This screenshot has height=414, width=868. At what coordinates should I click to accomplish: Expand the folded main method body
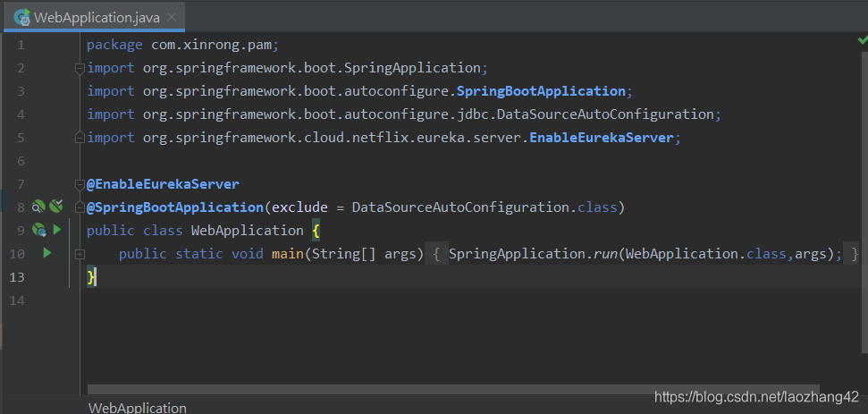pyautogui.click(x=80, y=254)
